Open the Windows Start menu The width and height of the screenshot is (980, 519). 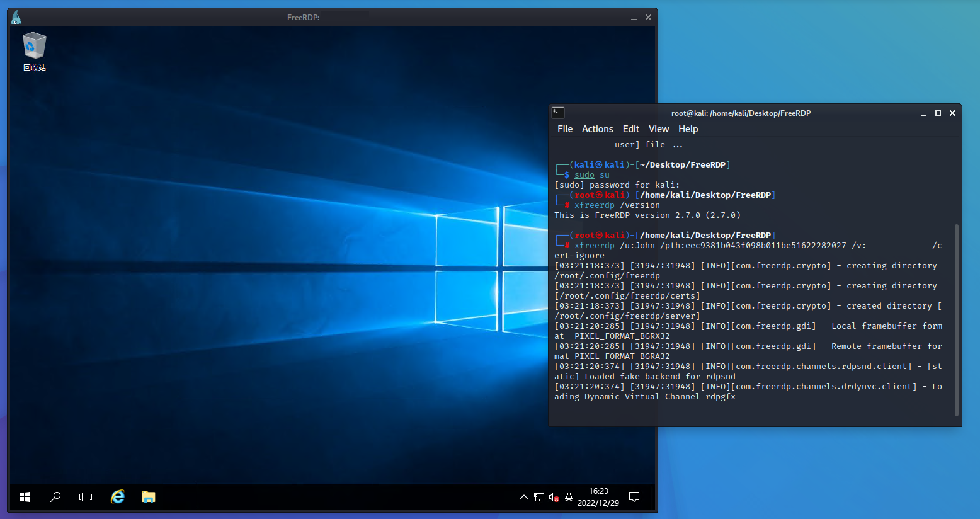tap(25, 497)
